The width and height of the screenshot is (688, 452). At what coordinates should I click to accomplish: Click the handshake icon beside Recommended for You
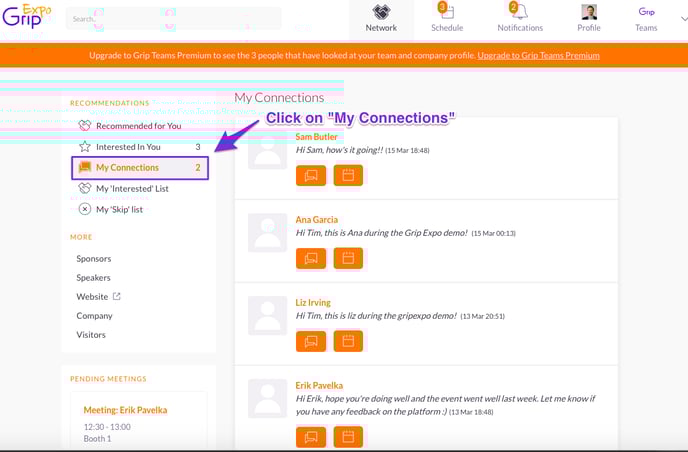click(x=85, y=126)
